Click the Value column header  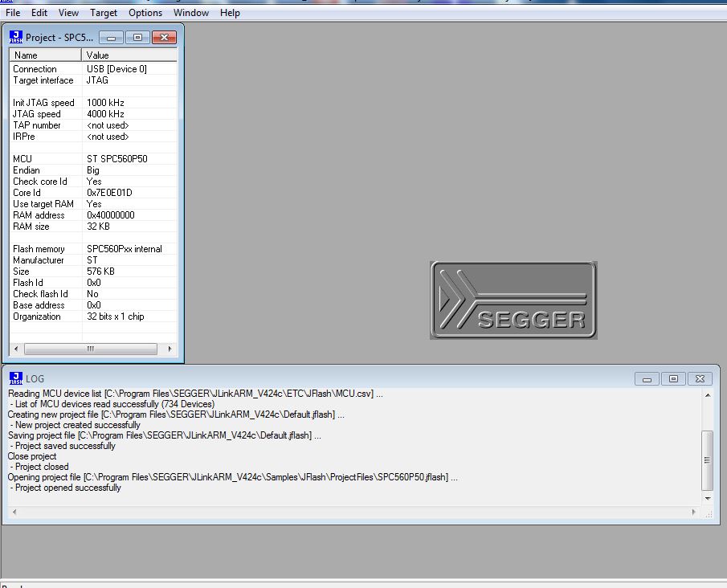[129, 55]
